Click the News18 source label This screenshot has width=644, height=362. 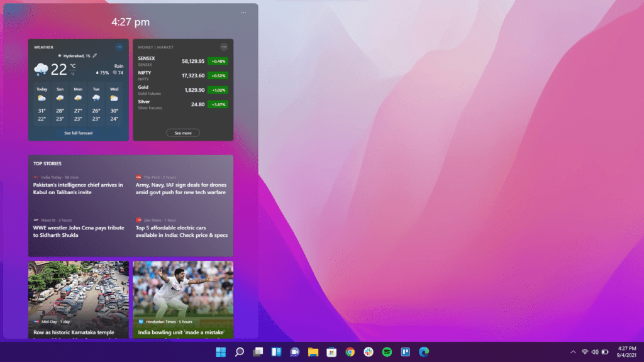click(x=48, y=220)
